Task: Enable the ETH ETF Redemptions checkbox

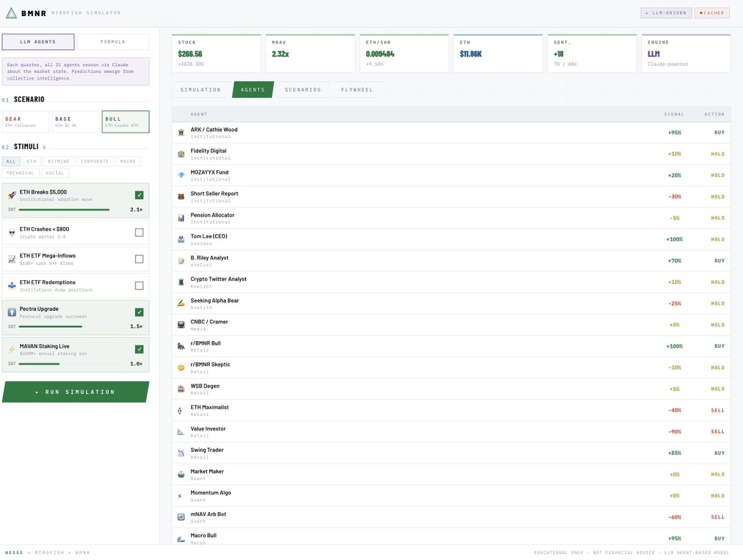Action: tap(139, 286)
